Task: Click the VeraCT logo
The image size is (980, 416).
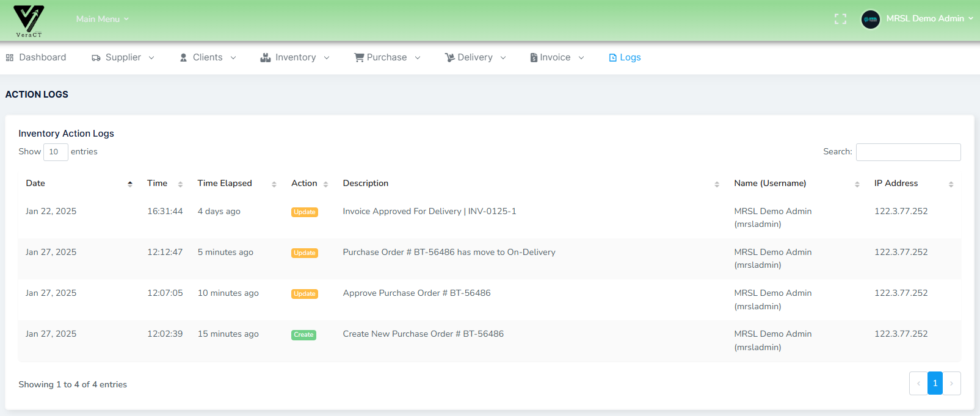Action: tap(29, 20)
